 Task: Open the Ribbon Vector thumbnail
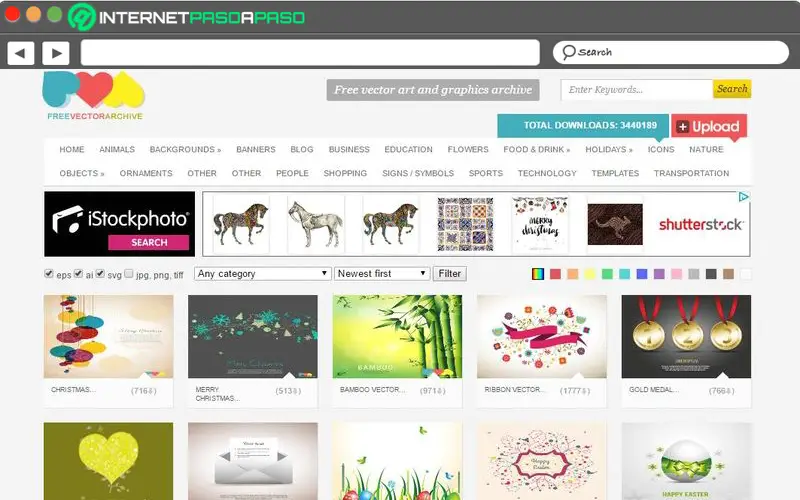541,336
